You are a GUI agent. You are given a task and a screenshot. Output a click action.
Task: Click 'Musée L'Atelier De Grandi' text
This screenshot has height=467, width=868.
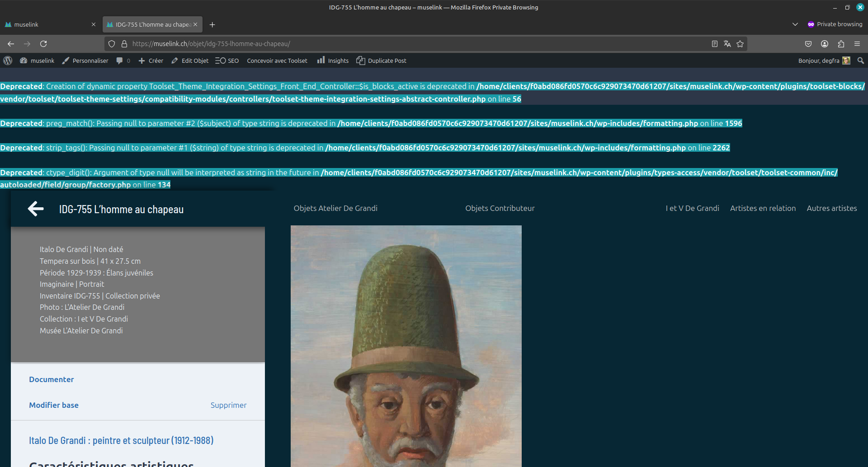(x=81, y=331)
